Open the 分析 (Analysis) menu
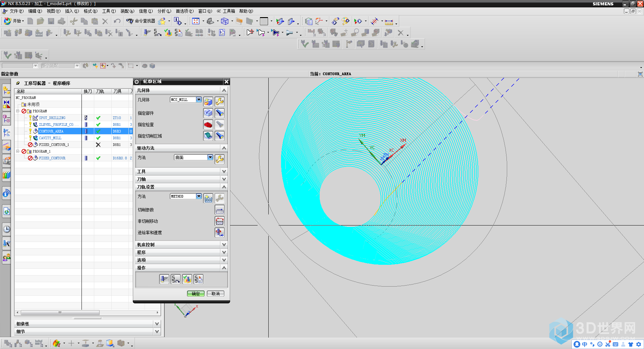This screenshot has width=644, height=349. 164,11
